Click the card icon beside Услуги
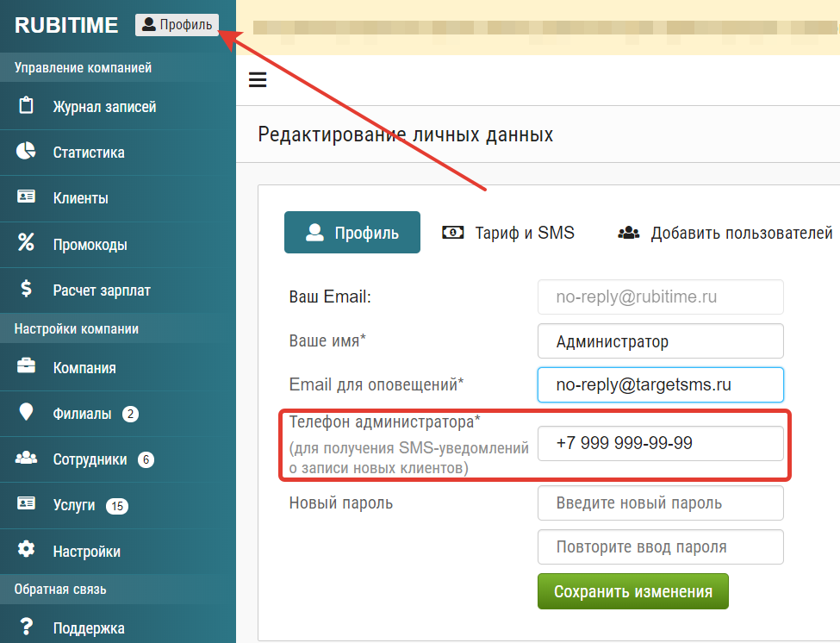840x643 pixels. click(x=26, y=503)
